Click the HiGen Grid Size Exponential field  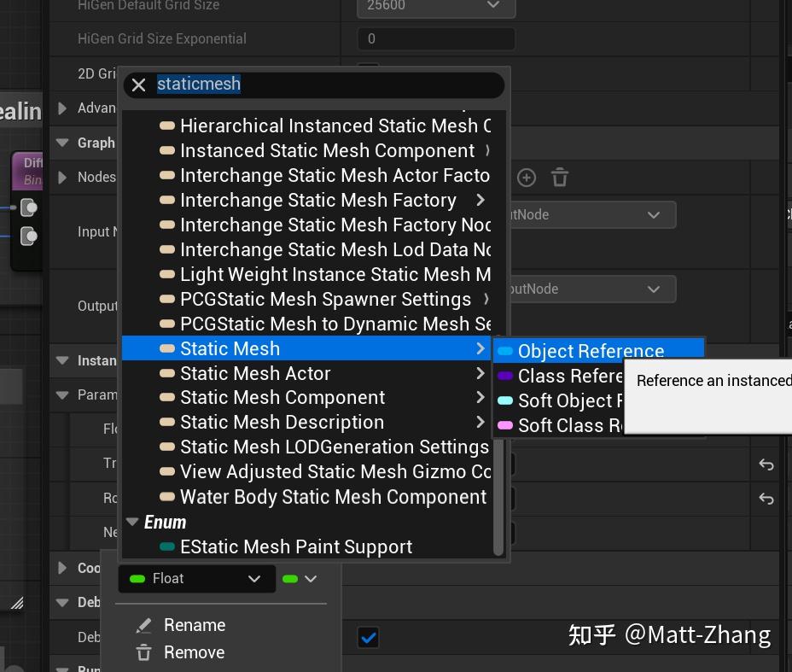[x=435, y=38]
